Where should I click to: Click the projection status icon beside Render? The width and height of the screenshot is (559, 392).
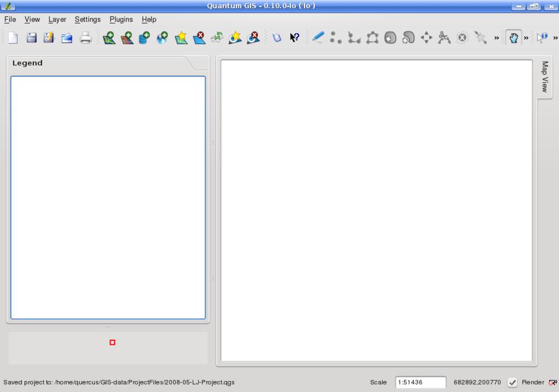(553, 383)
